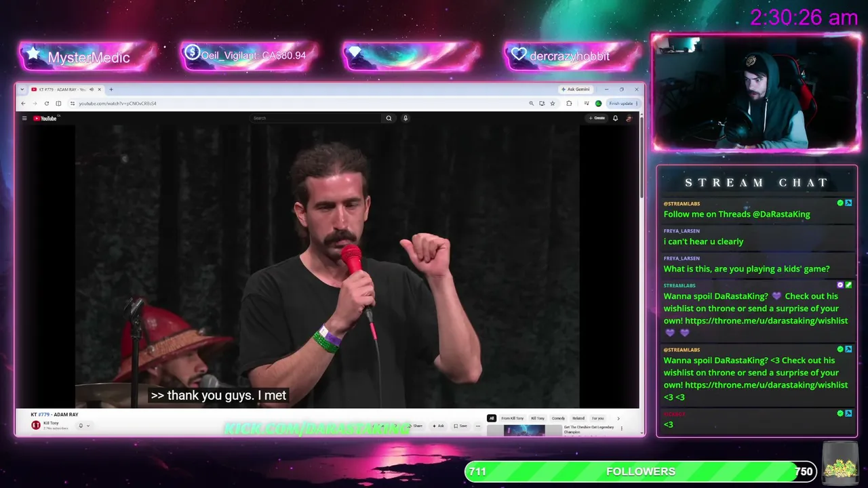Image resolution: width=868 pixels, height=488 pixels.
Task: Click the tip jar icon
Action: (840, 462)
